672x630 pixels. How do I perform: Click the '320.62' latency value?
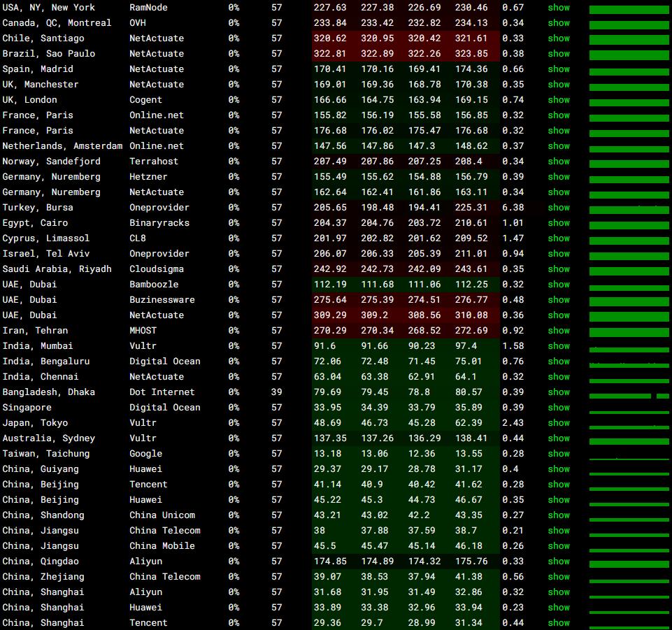tap(330, 38)
